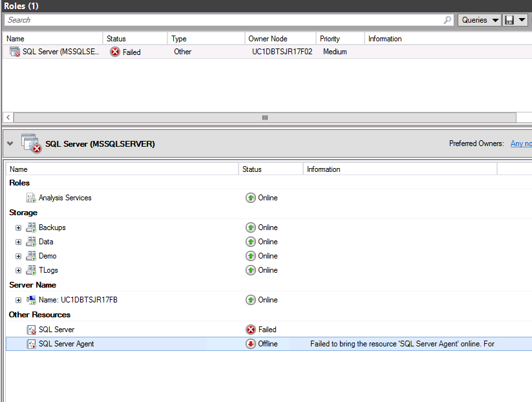The width and height of the screenshot is (532, 402).
Task: Select the TLogs storage row
Action: [269, 270]
